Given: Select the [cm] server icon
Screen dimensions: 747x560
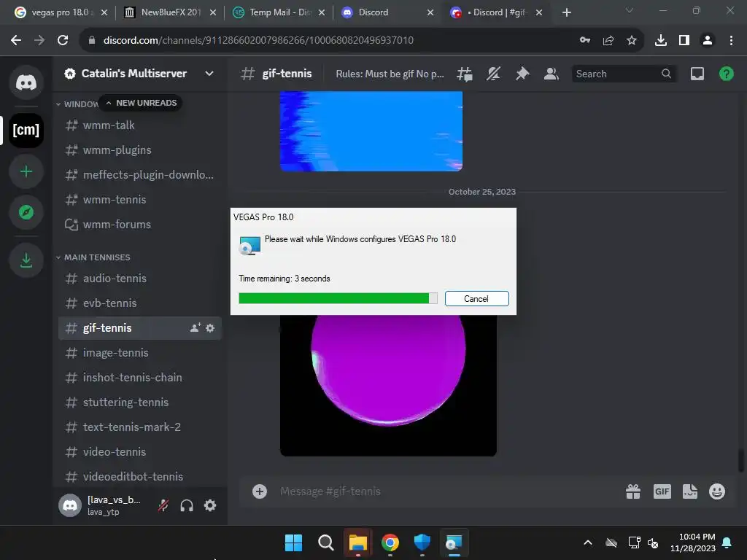Looking at the screenshot, I should tap(26, 130).
